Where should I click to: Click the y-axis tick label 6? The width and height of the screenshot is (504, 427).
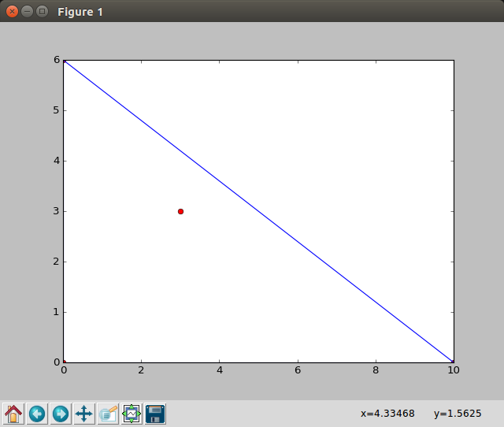(x=57, y=60)
